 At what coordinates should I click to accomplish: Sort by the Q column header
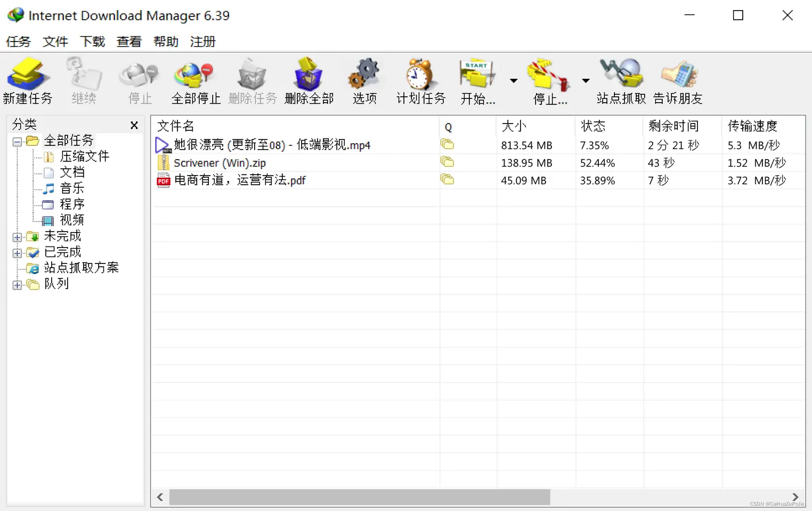468,126
